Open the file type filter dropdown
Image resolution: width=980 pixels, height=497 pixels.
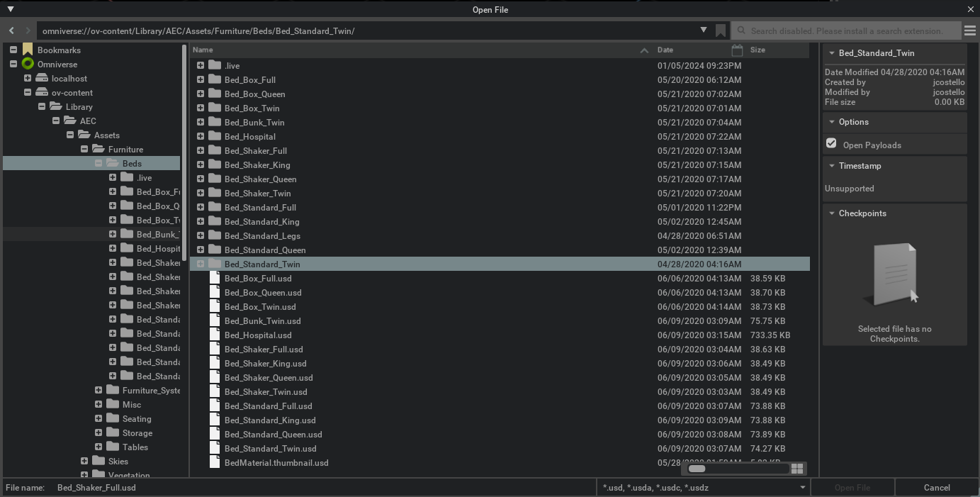pos(802,488)
